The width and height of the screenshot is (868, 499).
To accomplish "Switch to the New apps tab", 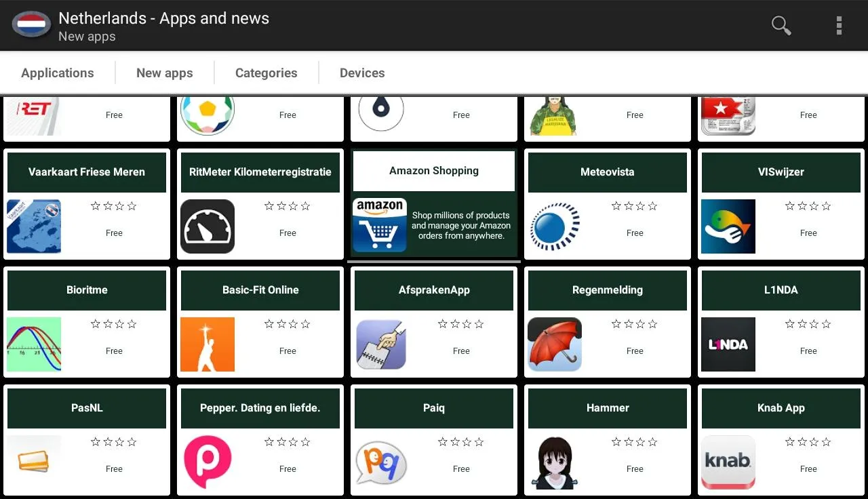I will pyautogui.click(x=165, y=73).
